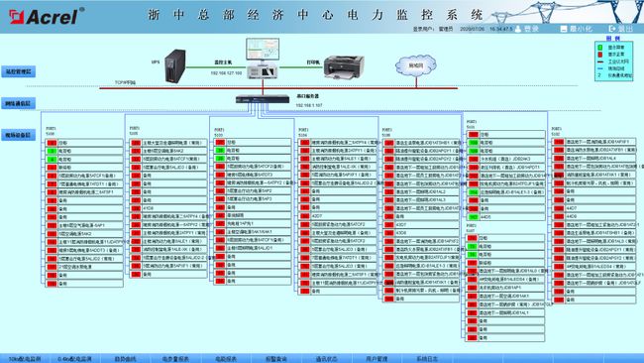Select the 充电桩1AP充1 device row
The height and width of the screenshot is (363, 644).
click(x=253, y=223)
